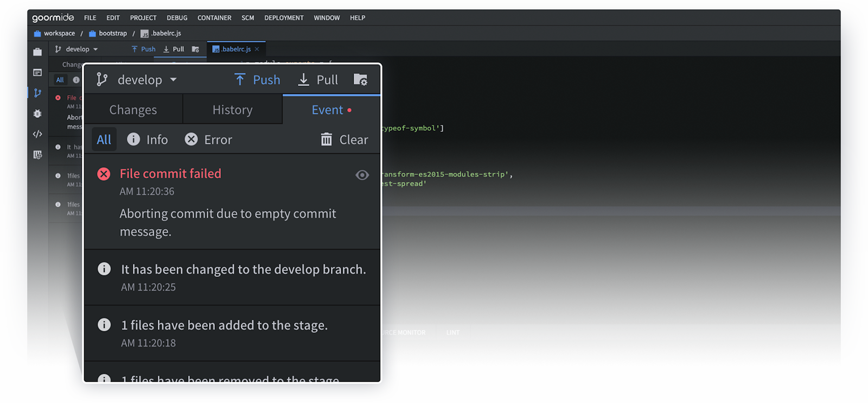Filter events by Error

(x=208, y=140)
